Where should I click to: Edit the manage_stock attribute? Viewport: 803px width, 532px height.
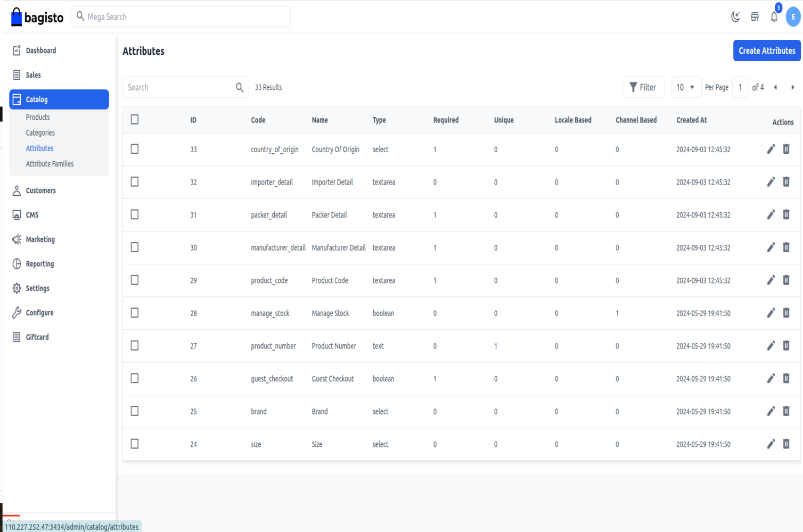[x=771, y=313]
